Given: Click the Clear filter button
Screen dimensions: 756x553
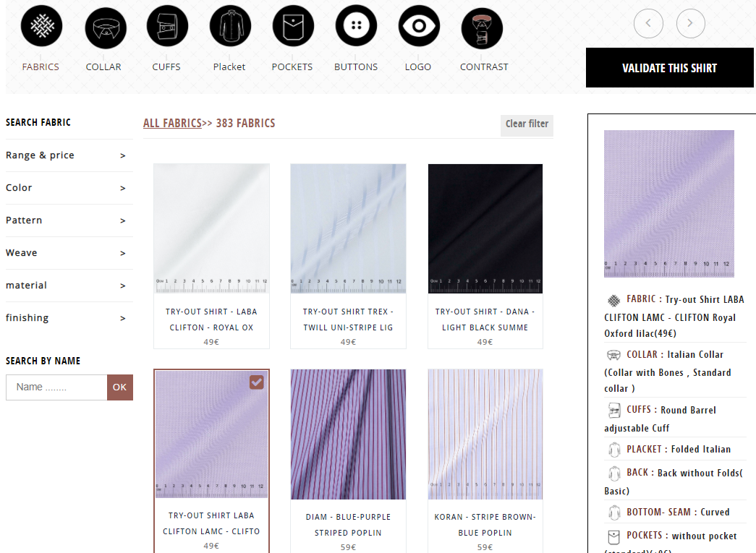Looking at the screenshot, I should tap(527, 124).
